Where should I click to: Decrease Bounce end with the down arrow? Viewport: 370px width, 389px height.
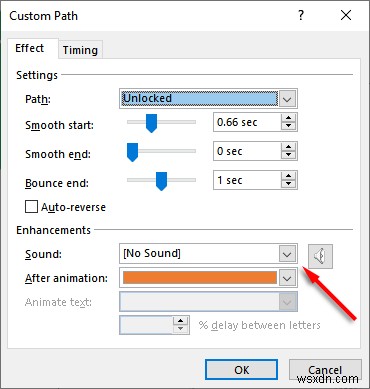pyautogui.click(x=288, y=184)
